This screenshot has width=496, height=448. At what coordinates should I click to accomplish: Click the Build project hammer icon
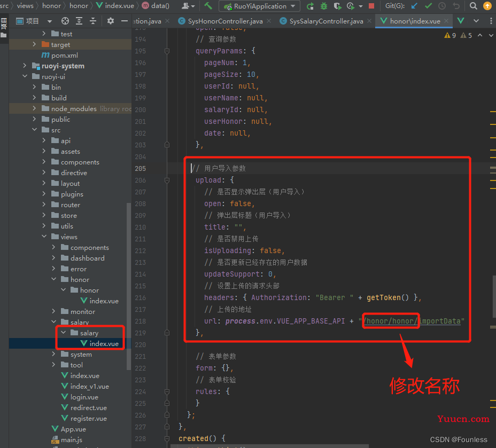pyautogui.click(x=208, y=6)
